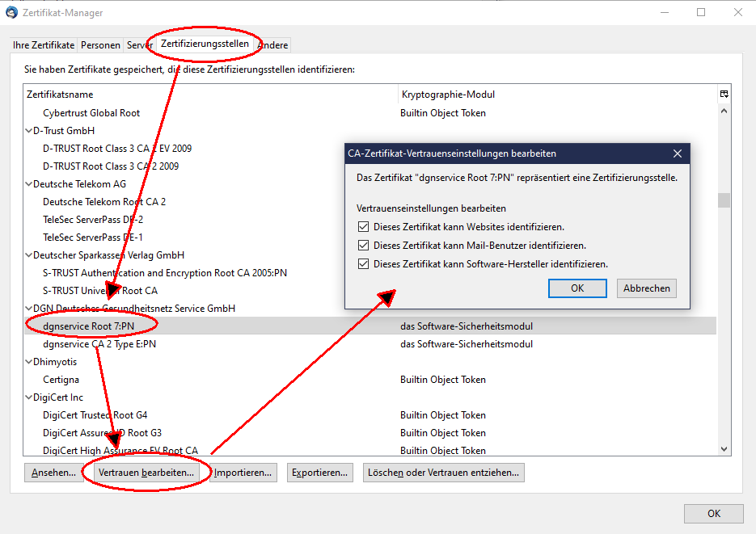Click the certificate list scrollbar thumb

click(x=724, y=200)
